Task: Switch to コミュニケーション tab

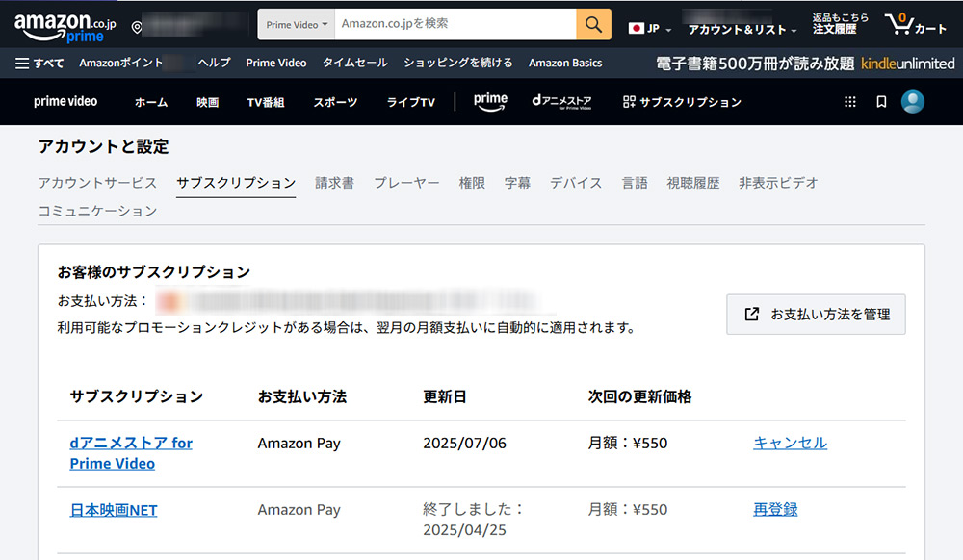Action: pos(97,211)
